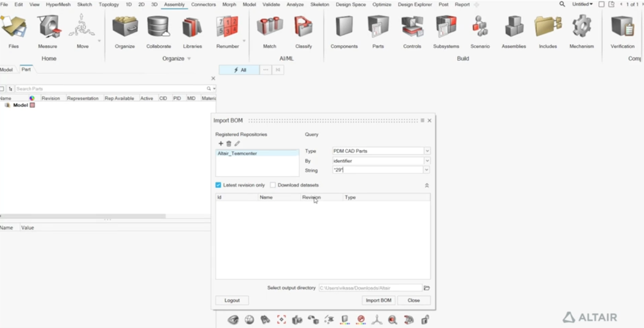Delete the selected repository with trash icon
This screenshot has height=328, width=644.
[x=229, y=144]
